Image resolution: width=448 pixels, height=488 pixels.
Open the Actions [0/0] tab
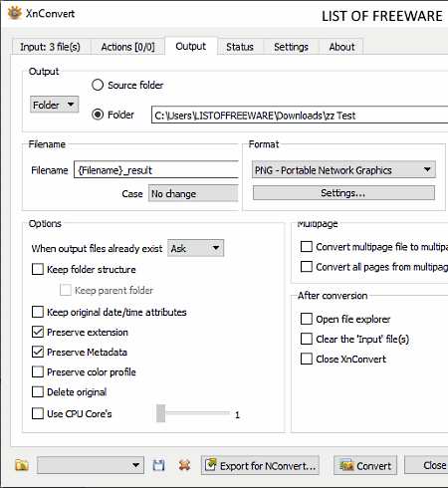[x=127, y=47]
